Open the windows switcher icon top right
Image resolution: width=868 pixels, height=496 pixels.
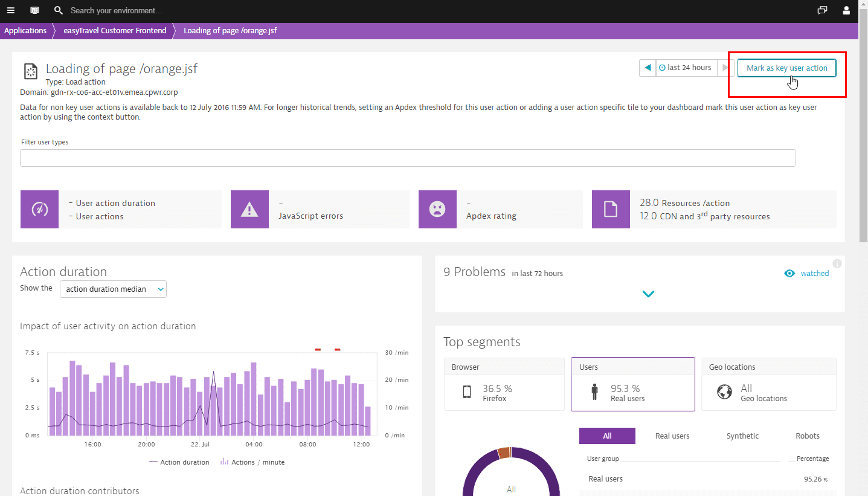822,10
